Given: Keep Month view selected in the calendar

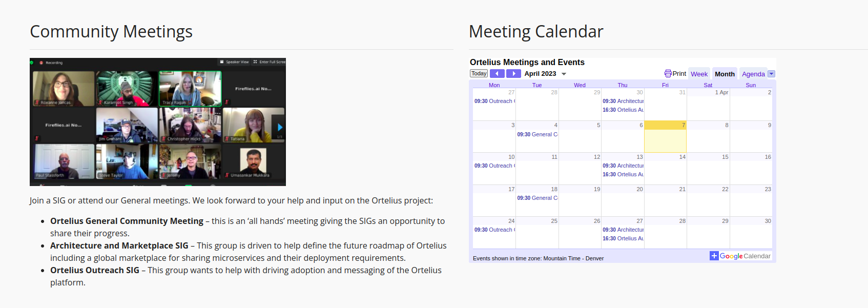Looking at the screenshot, I should [725, 73].
